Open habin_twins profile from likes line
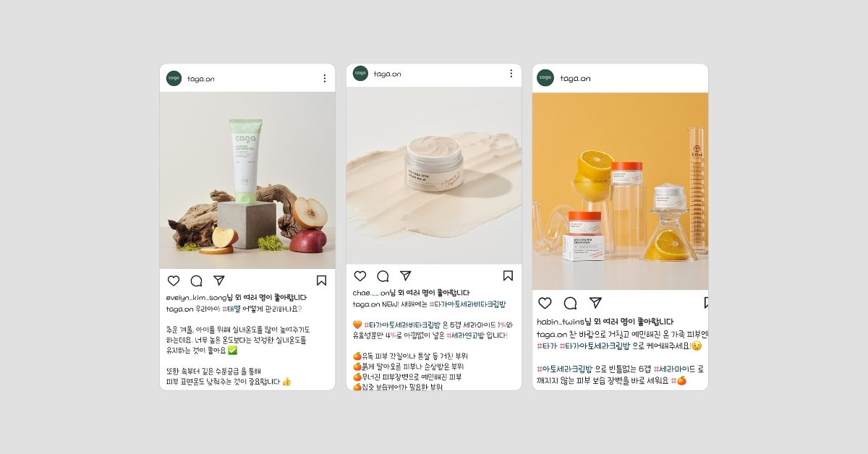868x454 pixels. (561, 322)
